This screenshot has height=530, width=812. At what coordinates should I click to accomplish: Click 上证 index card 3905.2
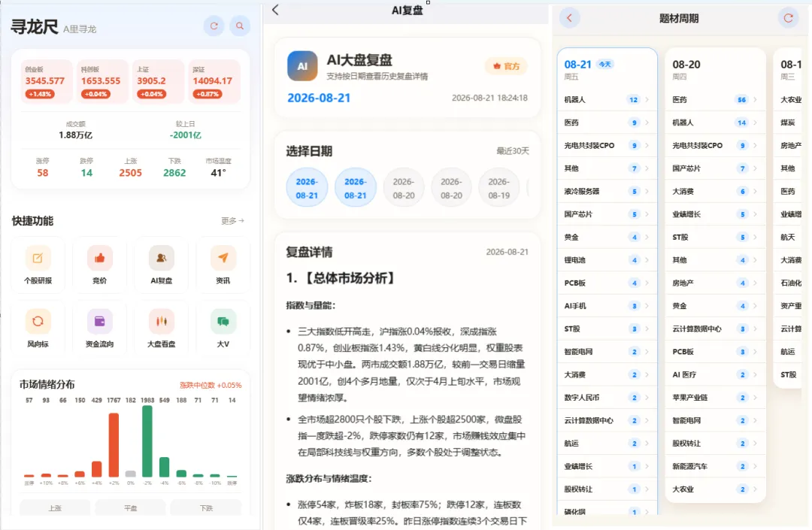[158, 82]
